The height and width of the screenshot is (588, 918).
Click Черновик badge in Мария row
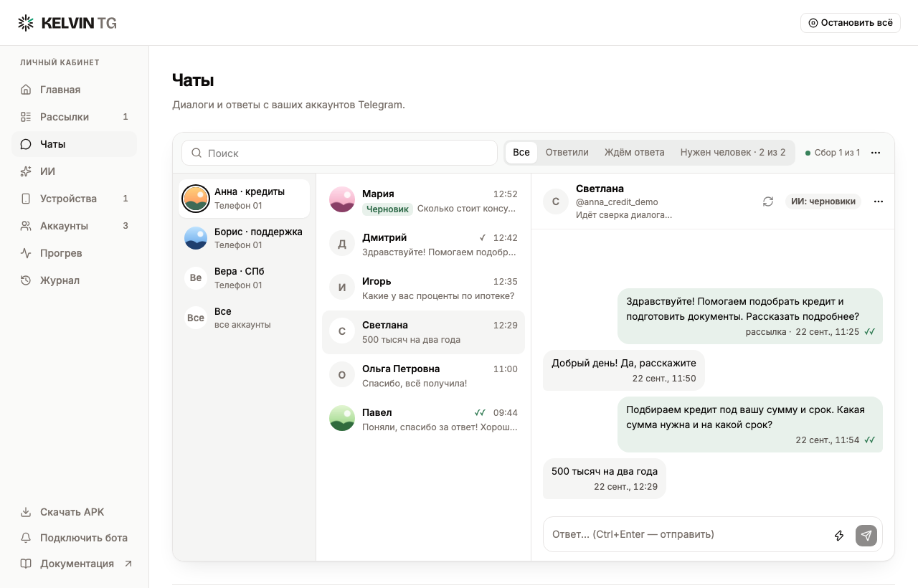pos(387,209)
